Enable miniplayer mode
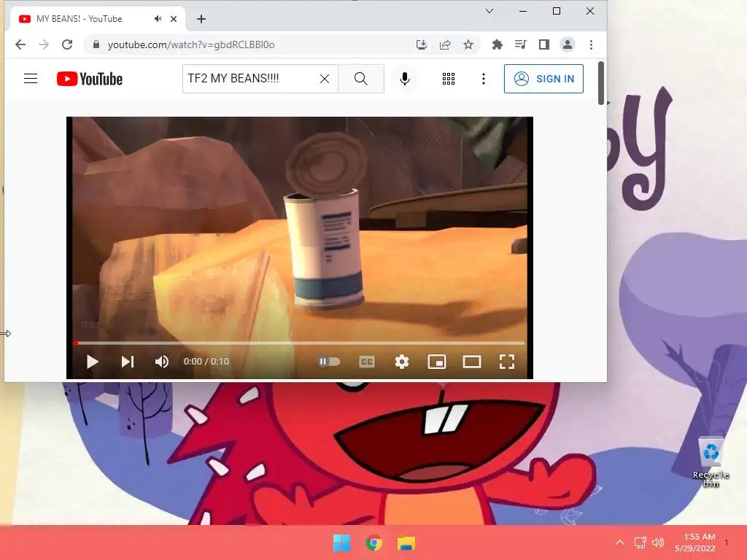This screenshot has width=747, height=560. [x=437, y=362]
